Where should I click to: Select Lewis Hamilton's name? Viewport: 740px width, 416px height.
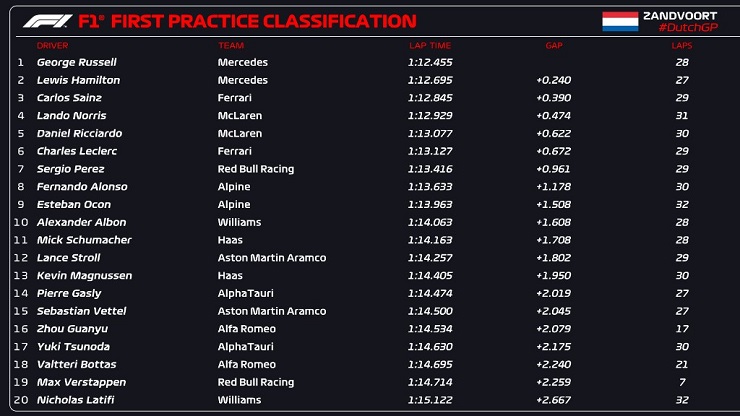click(78, 80)
